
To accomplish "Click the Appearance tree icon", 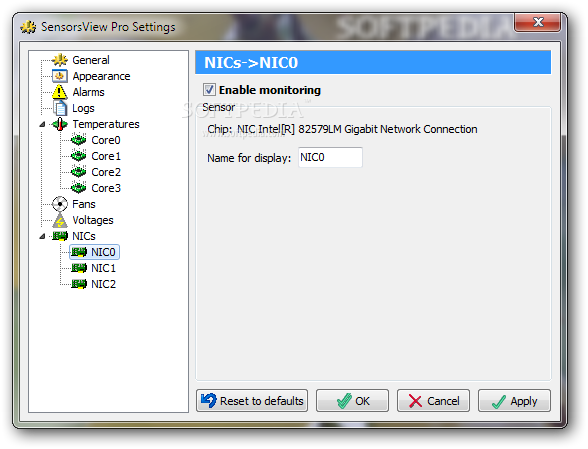I will click(x=60, y=76).
